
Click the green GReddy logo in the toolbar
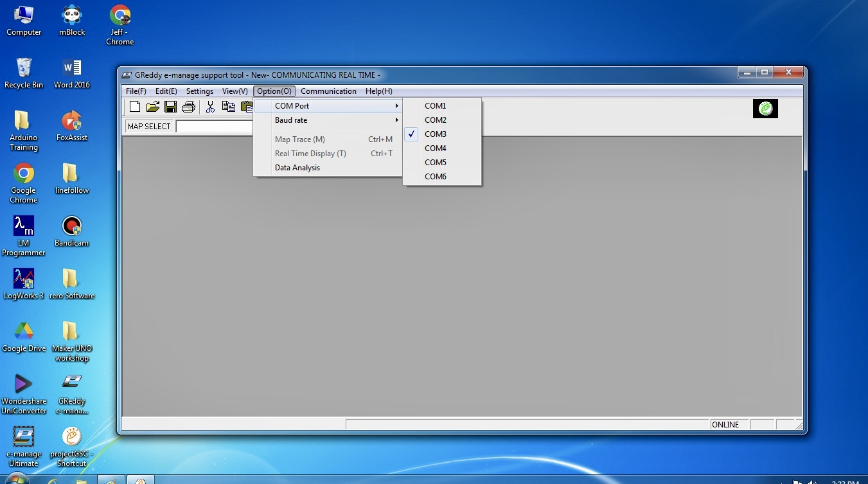765,109
